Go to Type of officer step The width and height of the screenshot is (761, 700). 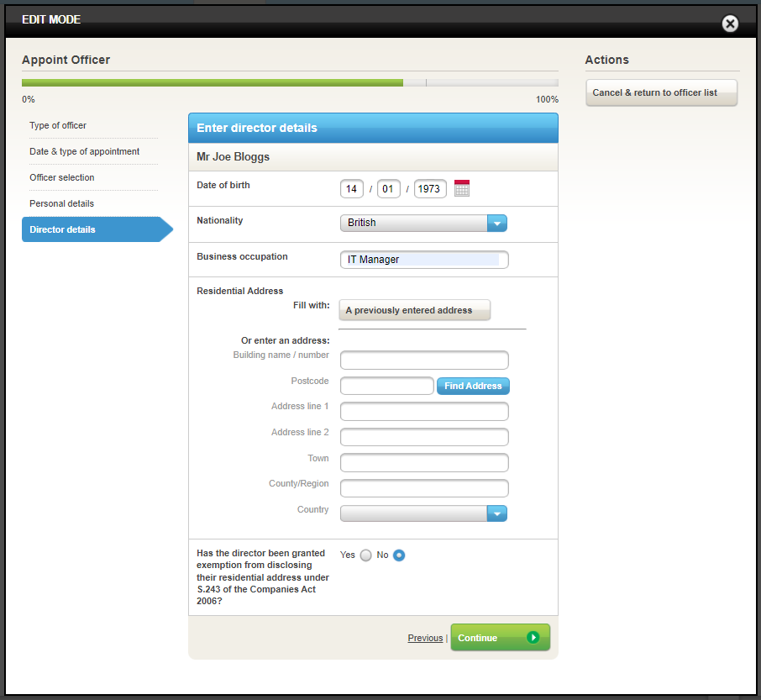[x=58, y=125]
